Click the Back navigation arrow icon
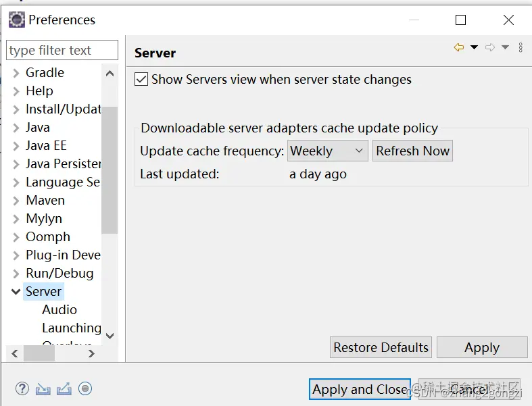Viewport: 532px width, 406px height. click(459, 47)
